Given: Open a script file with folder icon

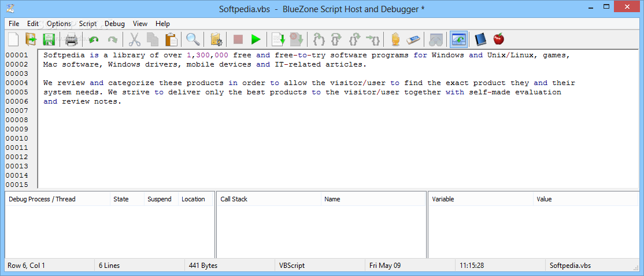Looking at the screenshot, I should [31, 39].
